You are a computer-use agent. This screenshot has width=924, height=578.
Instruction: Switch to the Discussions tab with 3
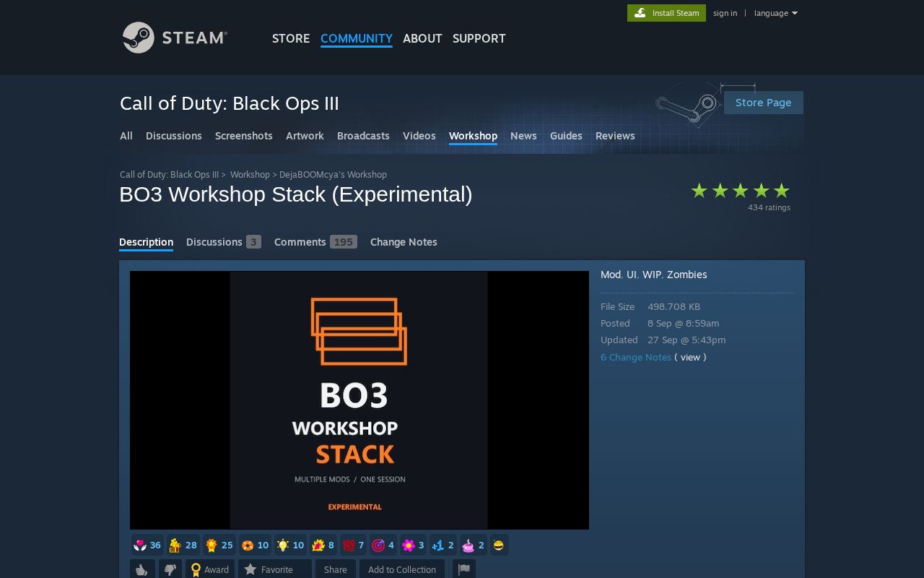pos(224,242)
